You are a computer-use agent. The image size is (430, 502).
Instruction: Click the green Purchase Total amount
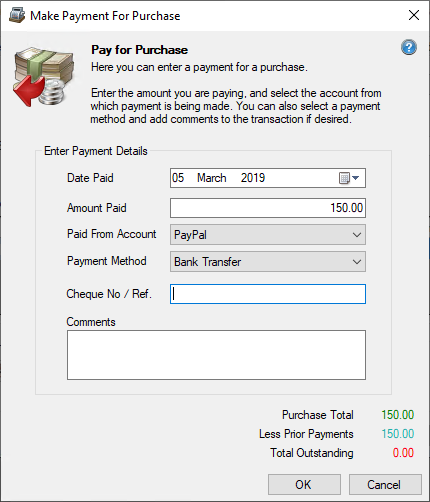click(398, 415)
